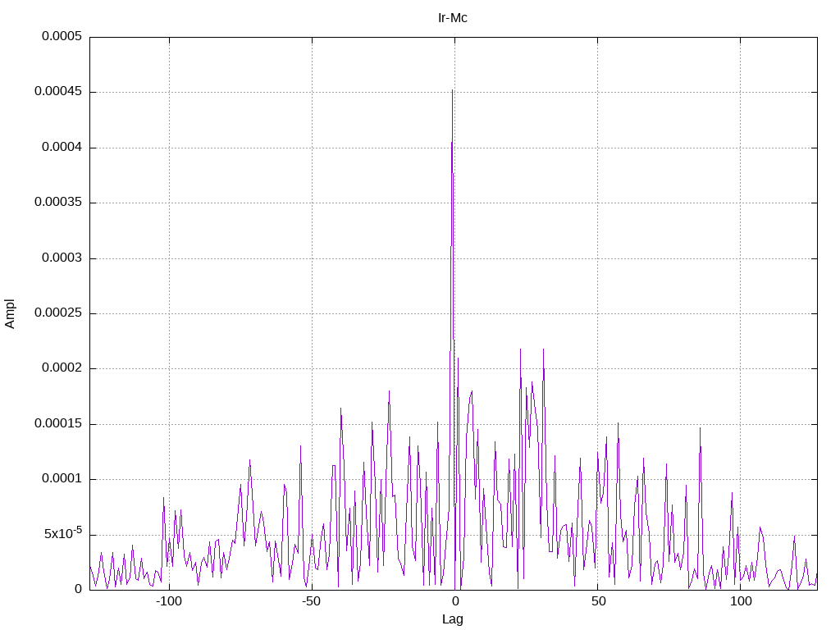This screenshot has width=840, height=630.
Task: Click the 5x10^-5 y-axis tick label
Action: (x=63, y=533)
